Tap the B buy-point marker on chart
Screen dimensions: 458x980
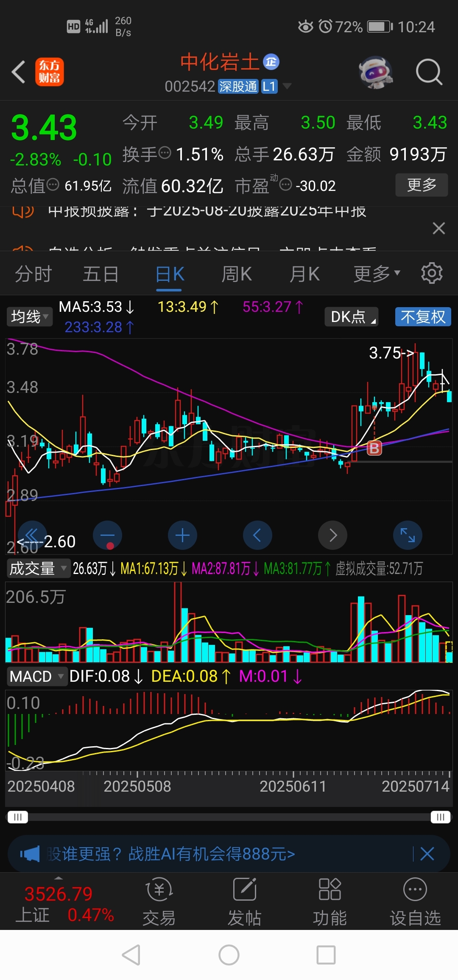374,448
